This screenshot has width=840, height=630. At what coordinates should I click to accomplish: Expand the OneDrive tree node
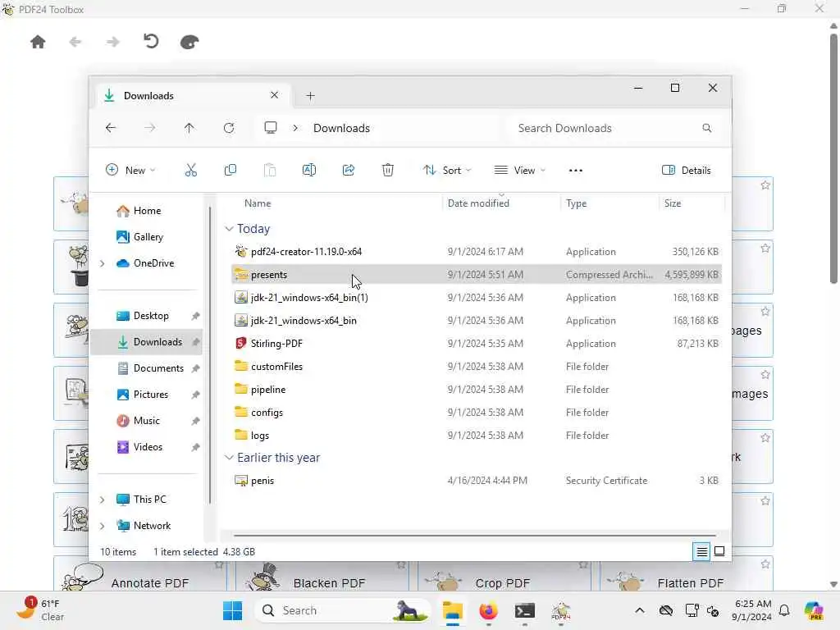click(102, 263)
